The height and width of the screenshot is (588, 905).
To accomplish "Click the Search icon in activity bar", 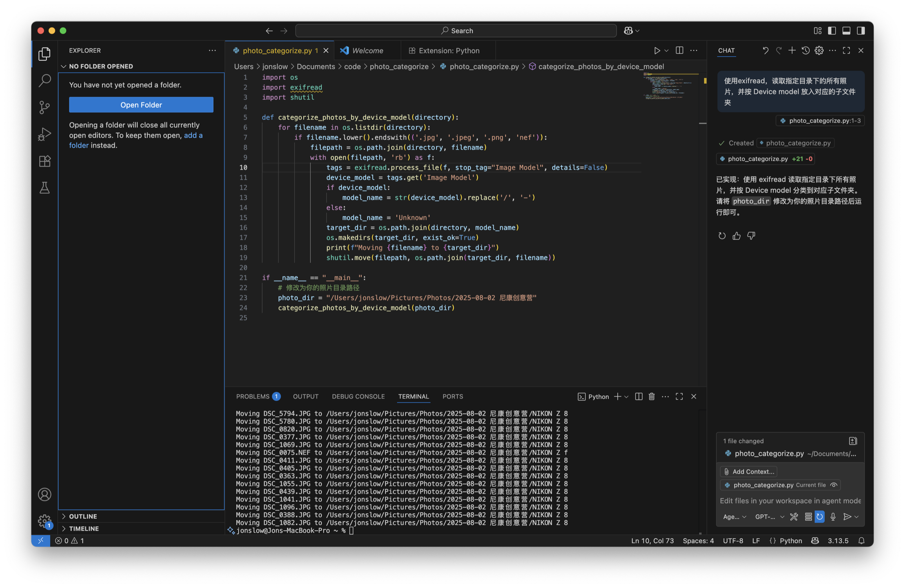I will (x=45, y=80).
